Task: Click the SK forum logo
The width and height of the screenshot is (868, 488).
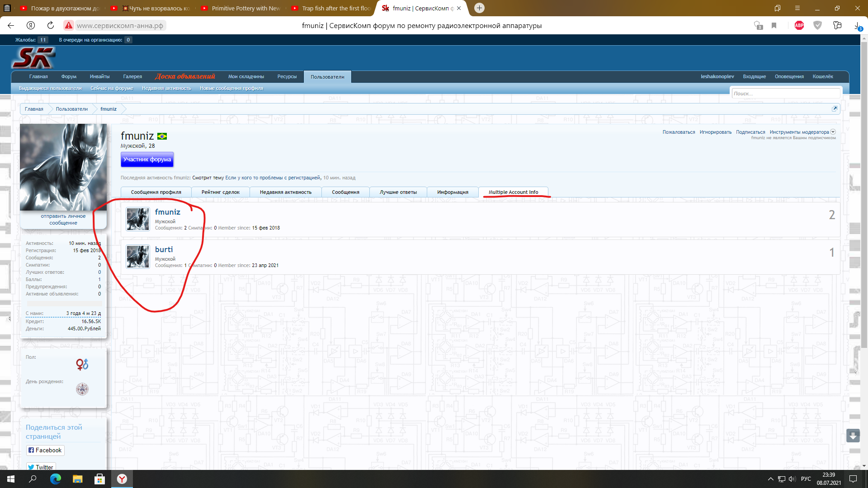Action: pyautogui.click(x=33, y=58)
